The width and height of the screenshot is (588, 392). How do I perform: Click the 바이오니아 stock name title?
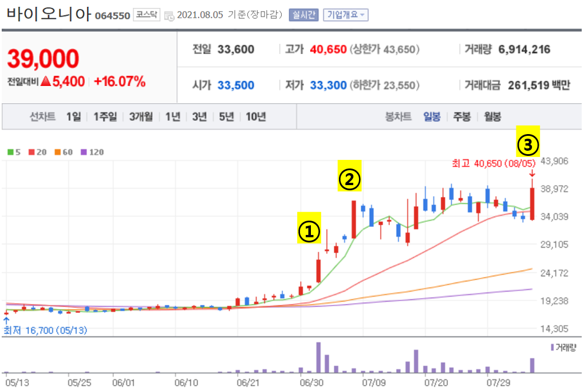[x=49, y=14]
